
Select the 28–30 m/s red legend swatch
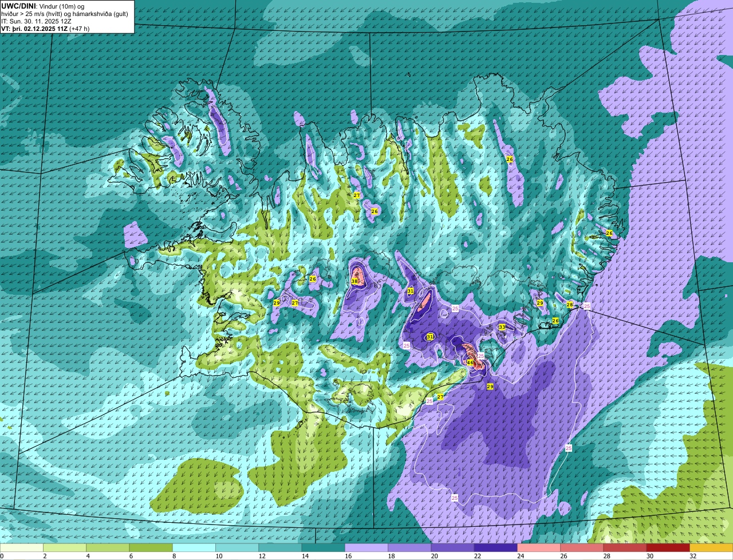tap(625, 547)
